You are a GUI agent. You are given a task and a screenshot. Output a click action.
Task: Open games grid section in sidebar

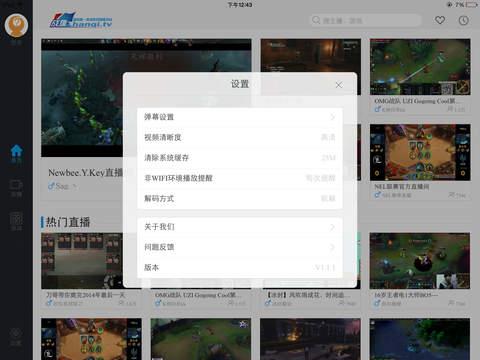coord(16,222)
